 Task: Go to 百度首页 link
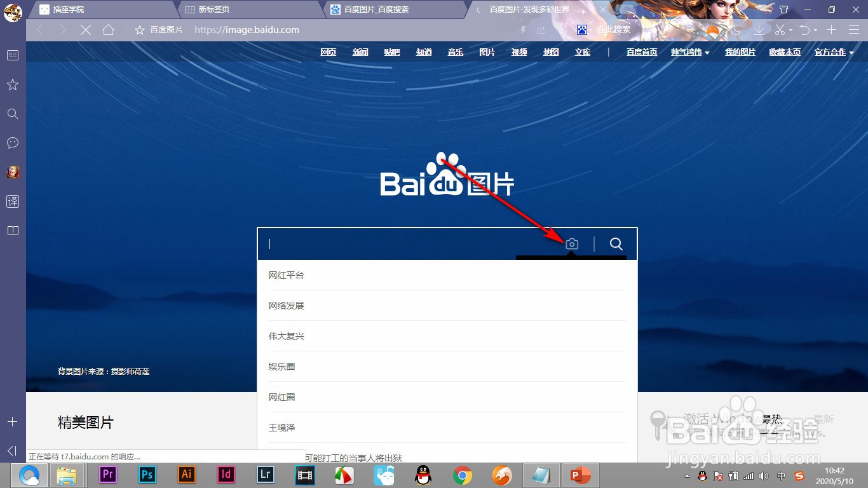tap(642, 52)
